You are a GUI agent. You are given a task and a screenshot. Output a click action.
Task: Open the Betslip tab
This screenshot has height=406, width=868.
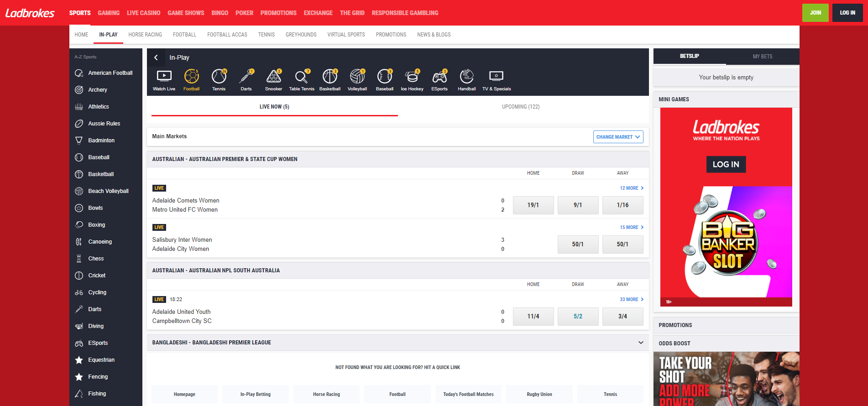(690, 56)
